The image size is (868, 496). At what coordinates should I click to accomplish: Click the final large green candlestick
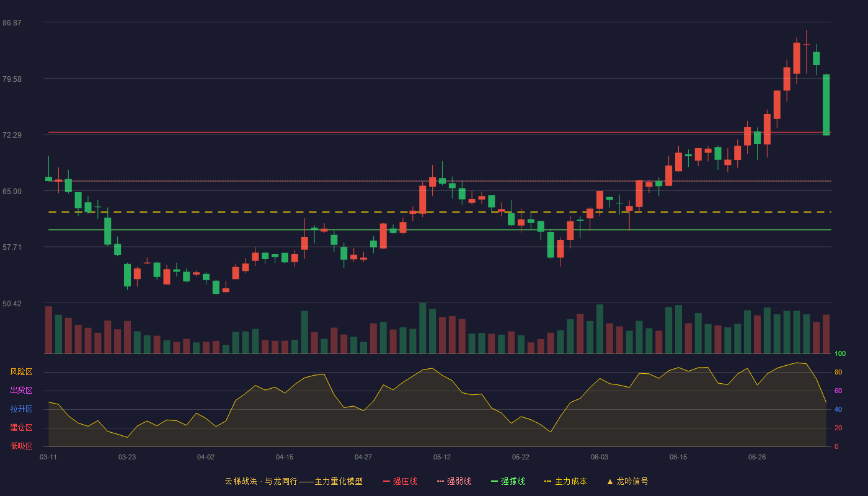click(826, 105)
